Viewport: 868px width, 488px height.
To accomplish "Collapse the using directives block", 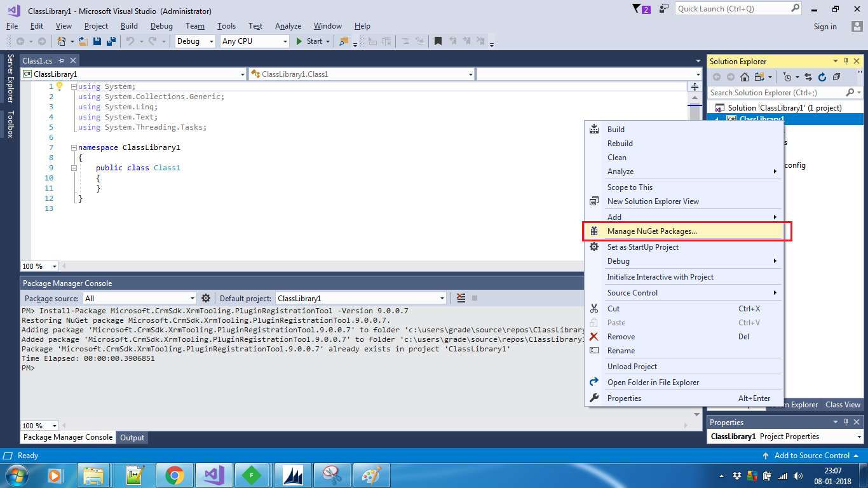I will tap(74, 86).
